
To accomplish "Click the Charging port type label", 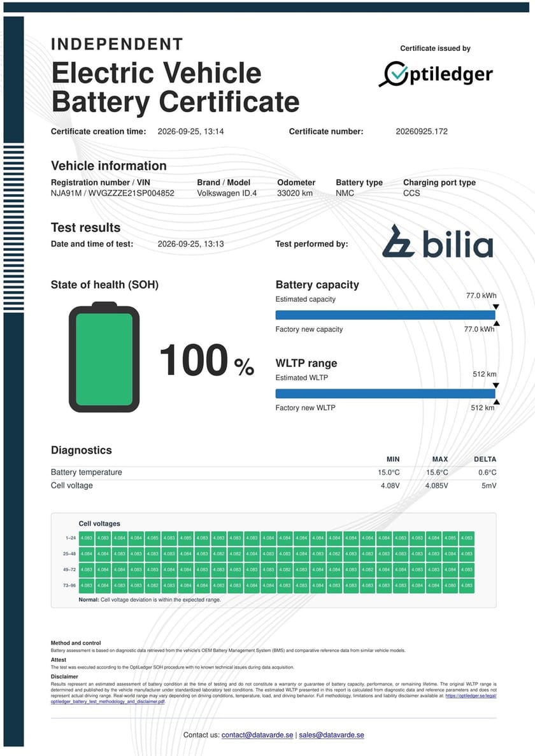I will [439, 182].
